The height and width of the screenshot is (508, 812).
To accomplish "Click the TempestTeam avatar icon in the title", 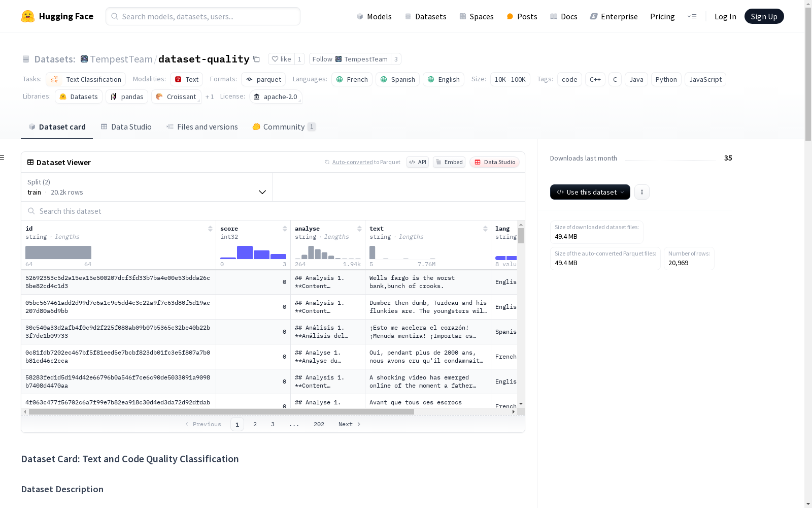I will 84,59.
